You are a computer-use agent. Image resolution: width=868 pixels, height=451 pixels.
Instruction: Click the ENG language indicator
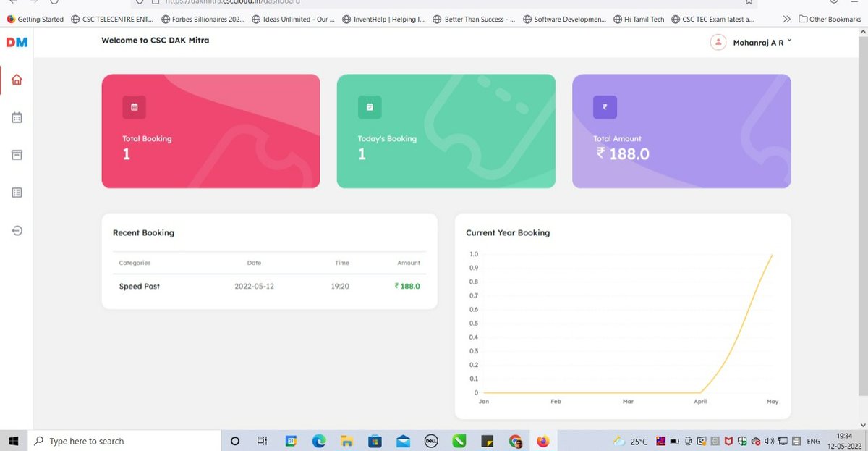[x=814, y=441]
